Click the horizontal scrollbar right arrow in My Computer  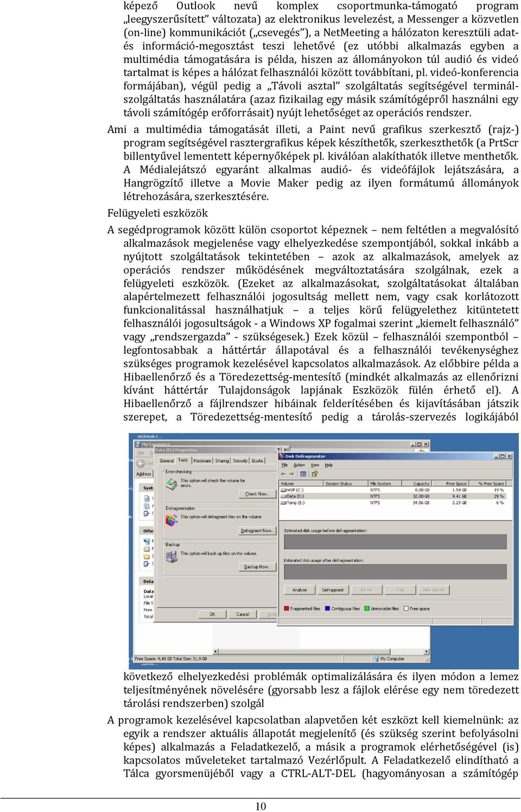point(426,651)
